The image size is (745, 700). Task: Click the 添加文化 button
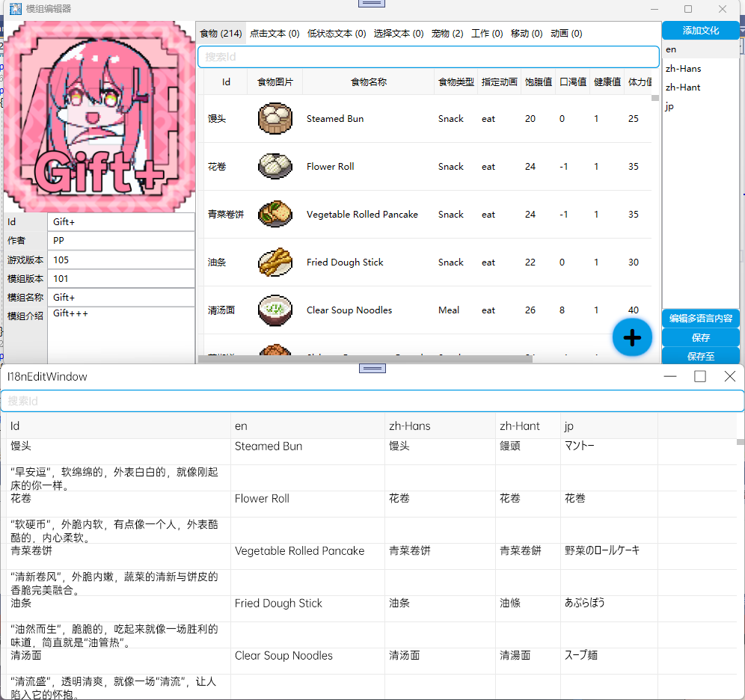point(700,31)
